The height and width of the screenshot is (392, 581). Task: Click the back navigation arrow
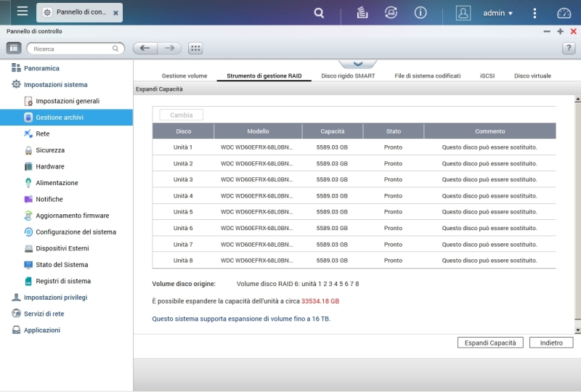pos(145,48)
